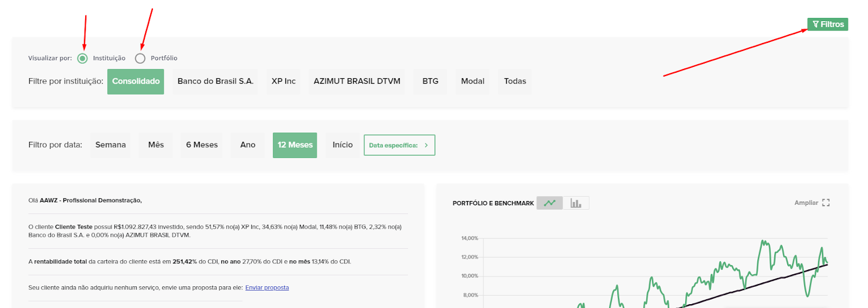
Task: Choose AZIMUT BRASIL DTVM filter
Action: (x=357, y=81)
